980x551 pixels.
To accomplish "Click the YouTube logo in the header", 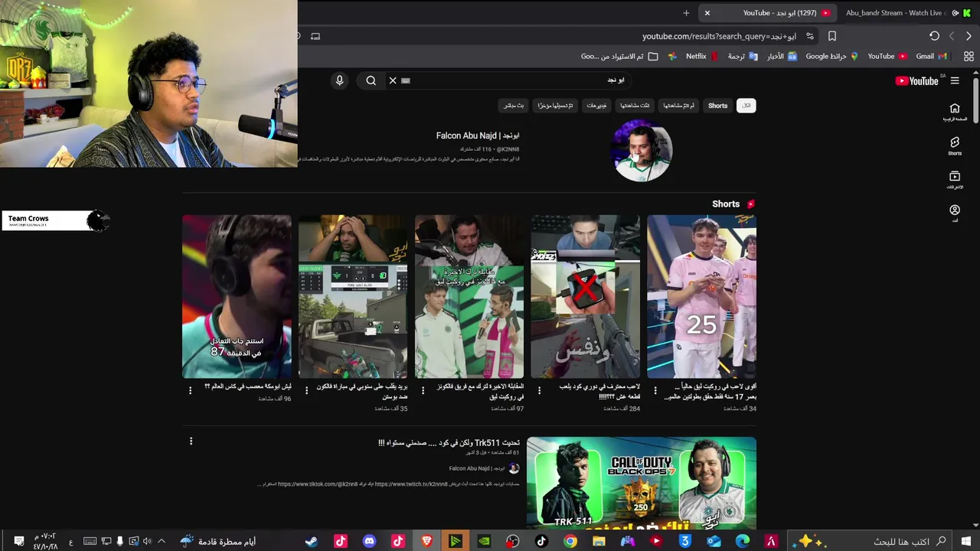I will pyautogui.click(x=916, y=80).
